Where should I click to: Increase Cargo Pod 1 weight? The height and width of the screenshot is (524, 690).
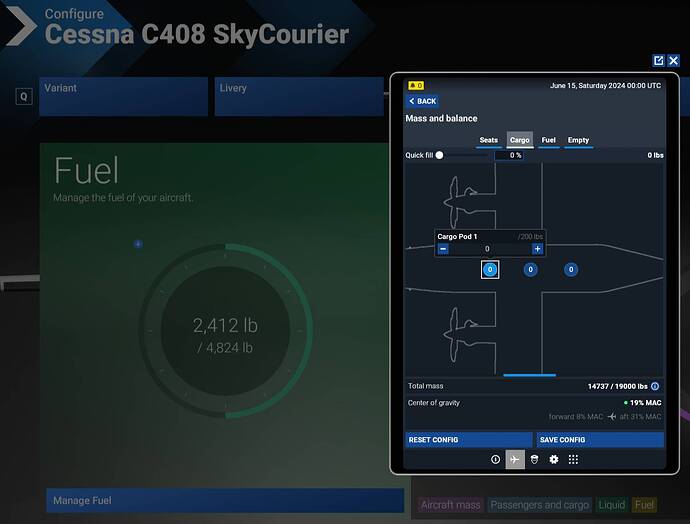click(x=537, y=249)
